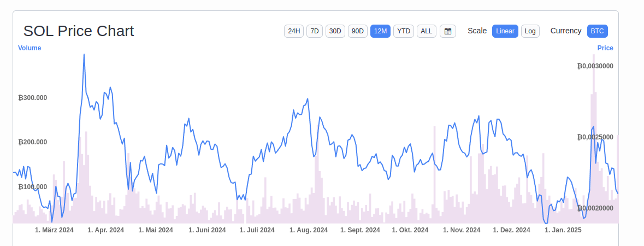
Task: Switch chart to 7D range
Action: tap(315, 31)
